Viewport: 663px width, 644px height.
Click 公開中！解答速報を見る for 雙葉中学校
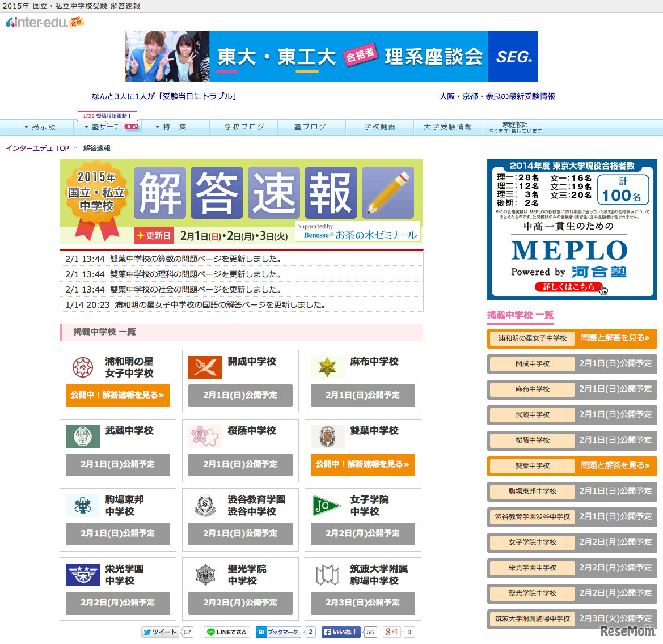(362, 464)
